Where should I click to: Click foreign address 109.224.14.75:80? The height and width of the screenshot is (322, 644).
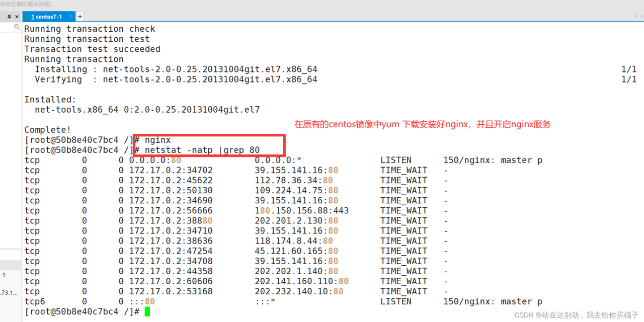296,190
